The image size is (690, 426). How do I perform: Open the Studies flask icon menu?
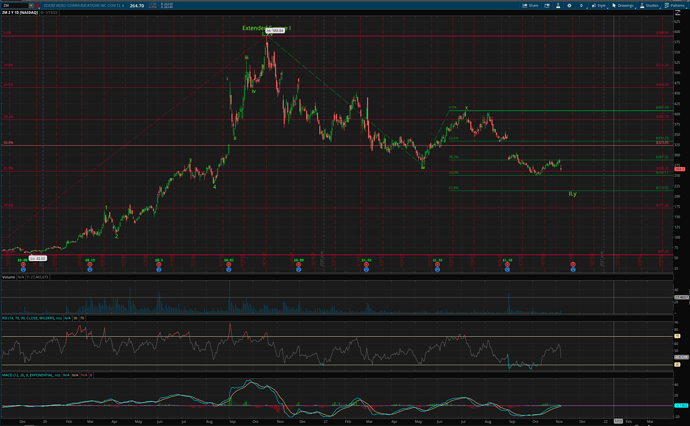click(x=649, y=5)
